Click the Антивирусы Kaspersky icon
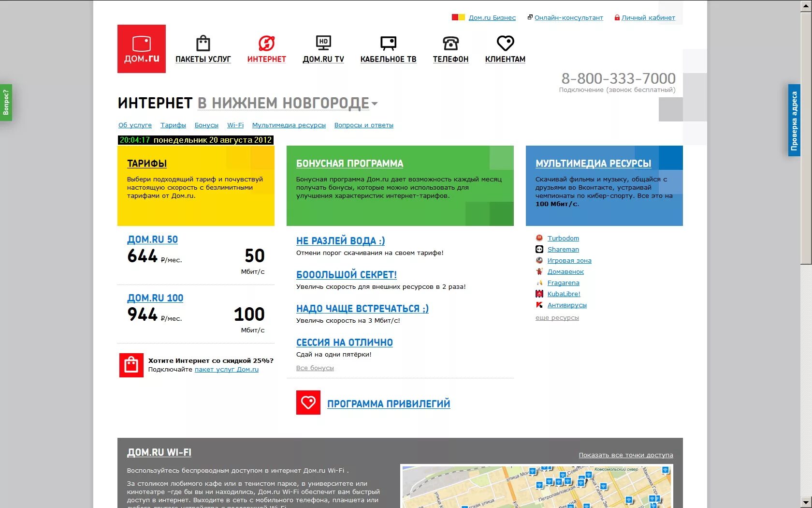812x508 pixels. point(539,305)
